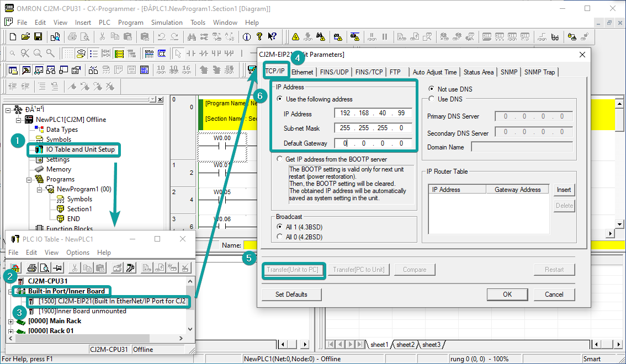Collapse the NewPLC1[CJ2M] Offline tree node

[x=18, y=120]
